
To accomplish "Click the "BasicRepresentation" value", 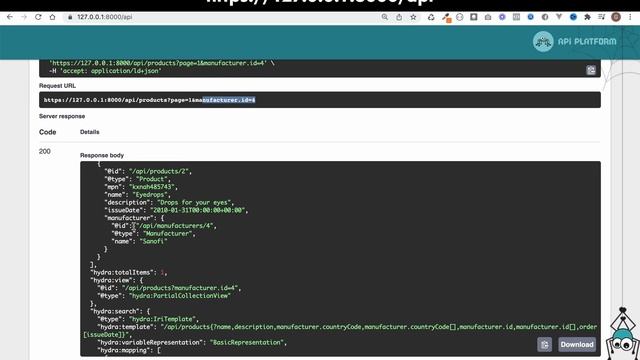I will 247,342.
